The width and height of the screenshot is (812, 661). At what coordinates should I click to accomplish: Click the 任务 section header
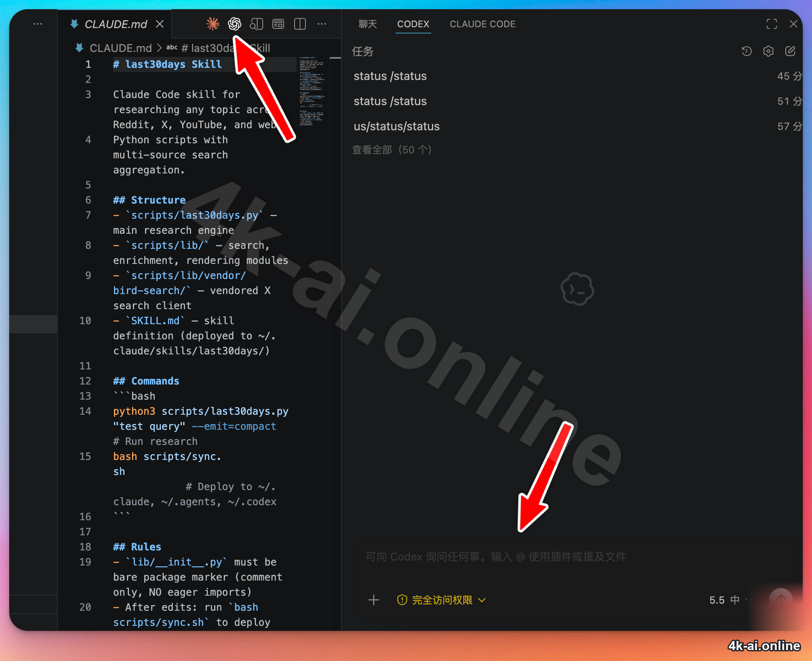click(363, 51)
